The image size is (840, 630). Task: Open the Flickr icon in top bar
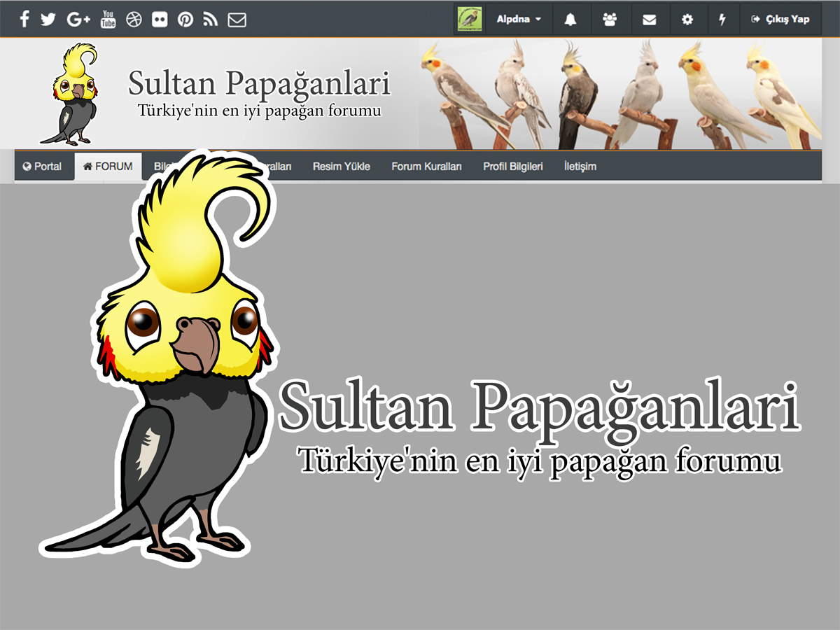coord(160,19)
